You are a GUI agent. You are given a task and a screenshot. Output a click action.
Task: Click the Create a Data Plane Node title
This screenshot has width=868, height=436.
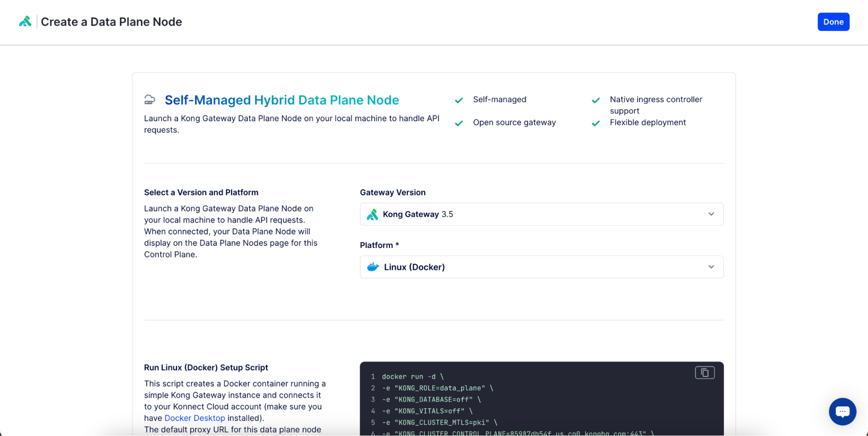[x=111, y=22]
